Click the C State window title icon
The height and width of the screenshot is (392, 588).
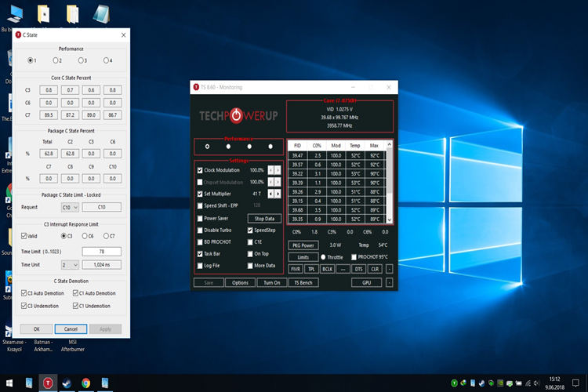(x=18, y=34)
